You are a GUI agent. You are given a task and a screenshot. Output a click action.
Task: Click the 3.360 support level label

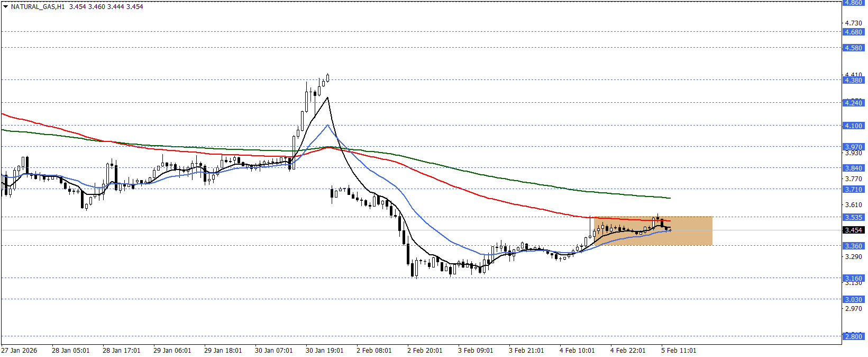(x=853, y=246)
